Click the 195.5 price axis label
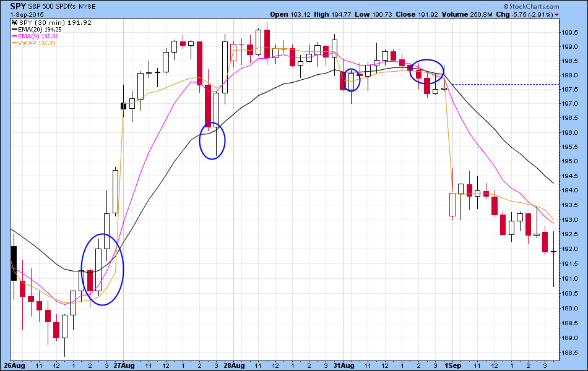This screenshot has height=371, width=588. [x=570, y=147]
